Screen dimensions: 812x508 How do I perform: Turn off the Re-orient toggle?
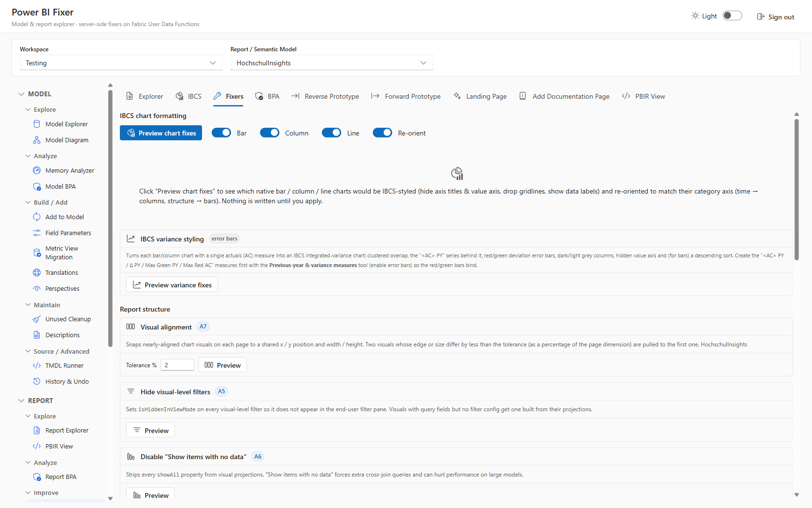[x=382, y=133]
